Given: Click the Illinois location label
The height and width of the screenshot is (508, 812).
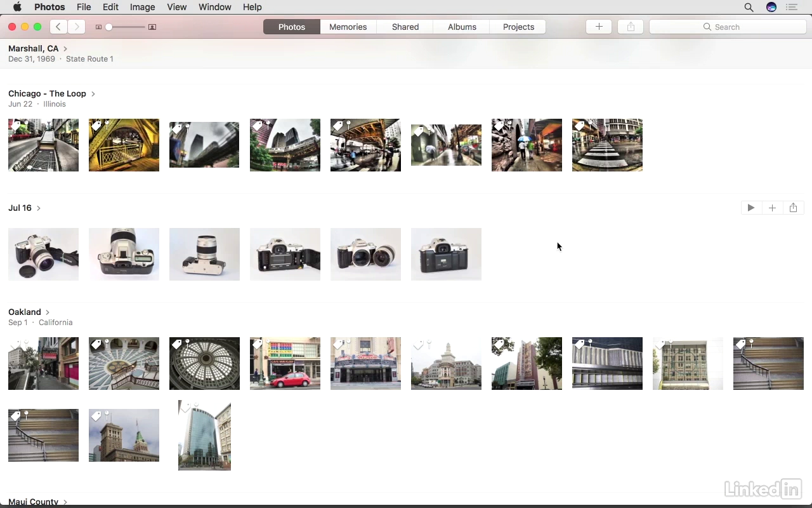Looking at the screenshot, I should pos(55,104).
